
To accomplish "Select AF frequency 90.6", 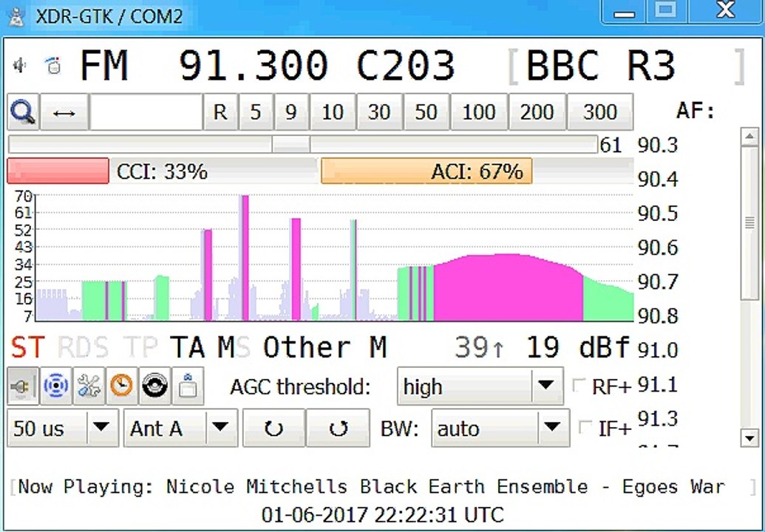I will coord(658,248).
